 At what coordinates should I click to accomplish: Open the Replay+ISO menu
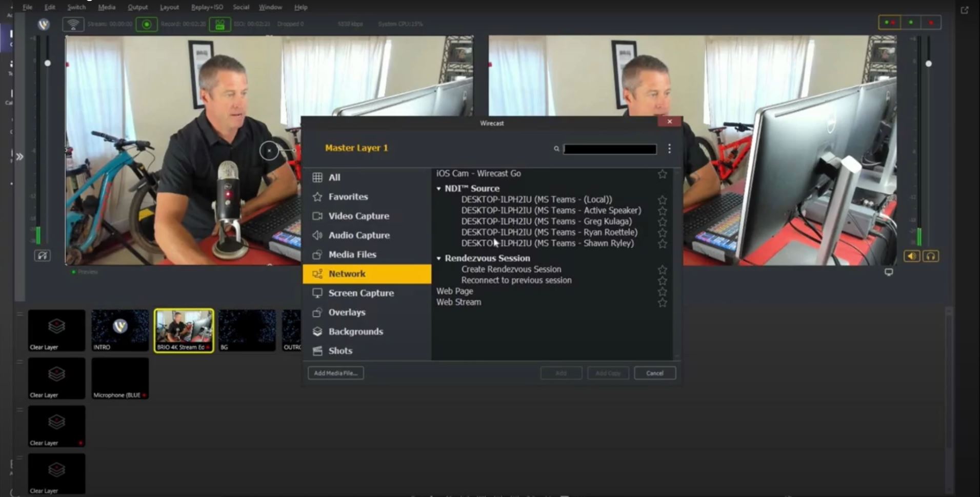pos(207,7)
